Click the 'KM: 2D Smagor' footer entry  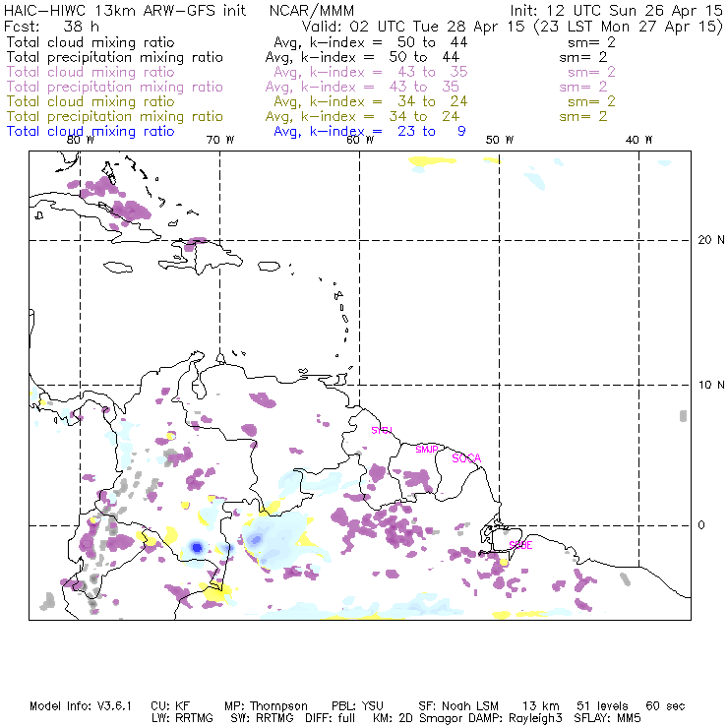(x=419, y=718)
